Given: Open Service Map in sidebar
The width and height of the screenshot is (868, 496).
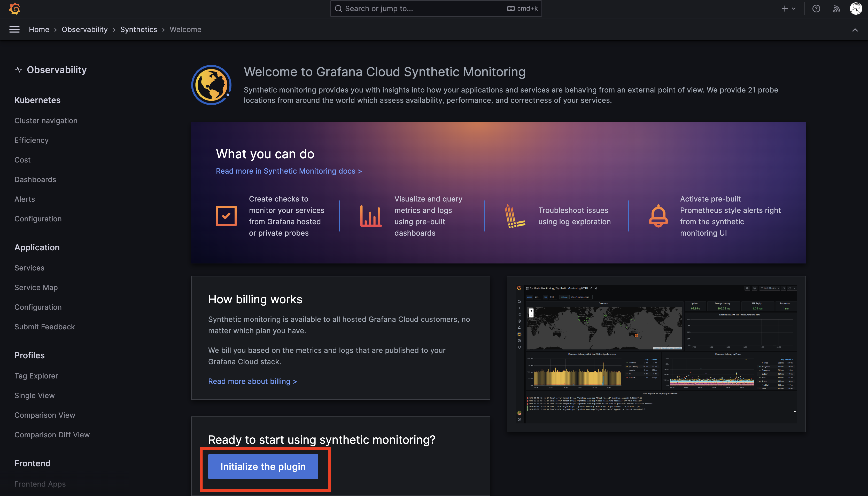Looking at the screenshot, I should (x=36, y=288).
